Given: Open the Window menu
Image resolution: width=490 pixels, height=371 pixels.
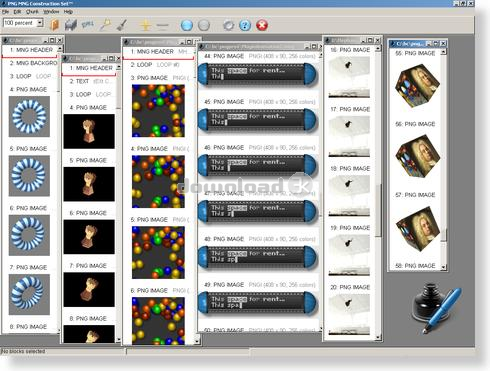Looking at the screenshot, I should click(51, 12).
